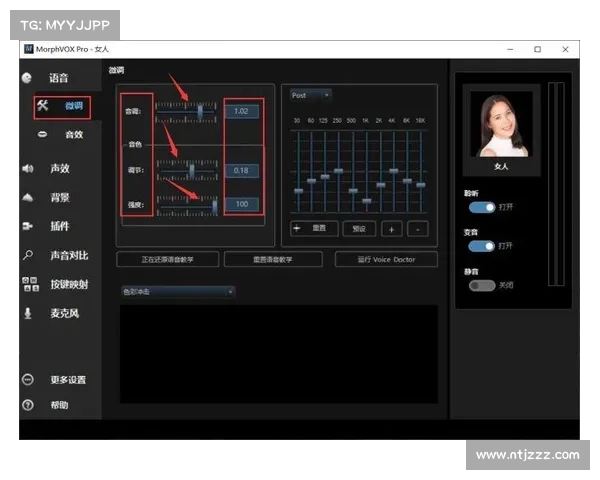Select the 微调 tweak wrench icon
This screenshot has height=480, width=600.
tap(43, 106)
